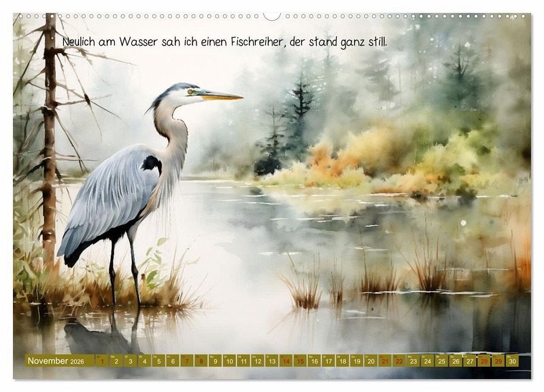Select red day 7 in the calendar strip

pyautogui.click(x=187, y=361)
